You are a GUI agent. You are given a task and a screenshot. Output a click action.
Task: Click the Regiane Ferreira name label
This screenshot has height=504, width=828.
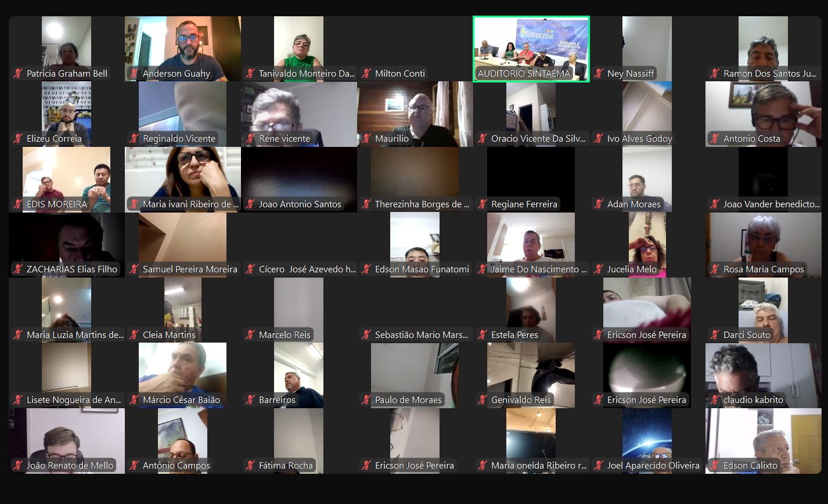[524, 204]
